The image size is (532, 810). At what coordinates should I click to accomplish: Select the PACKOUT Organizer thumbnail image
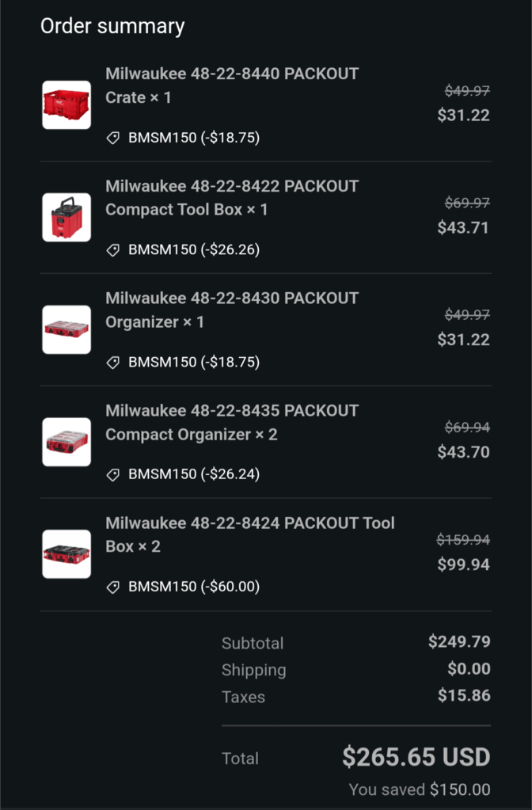[x=66, y=329]
